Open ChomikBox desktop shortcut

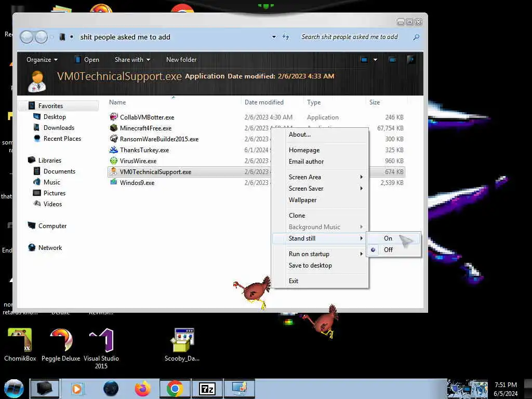(x=20, y=345)
